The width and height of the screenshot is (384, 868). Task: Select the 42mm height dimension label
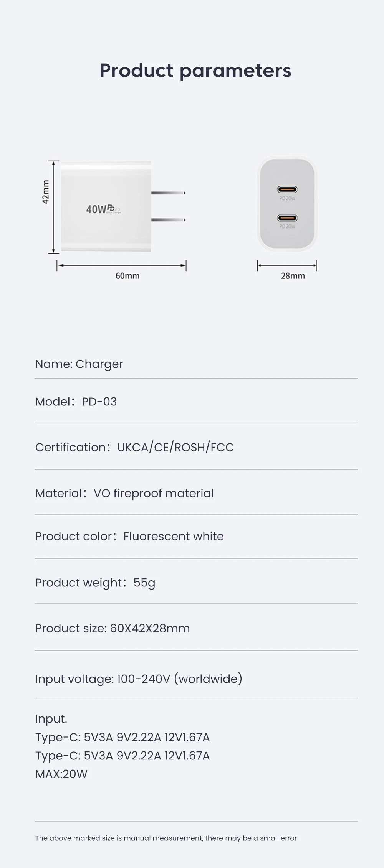click(46, 192)
